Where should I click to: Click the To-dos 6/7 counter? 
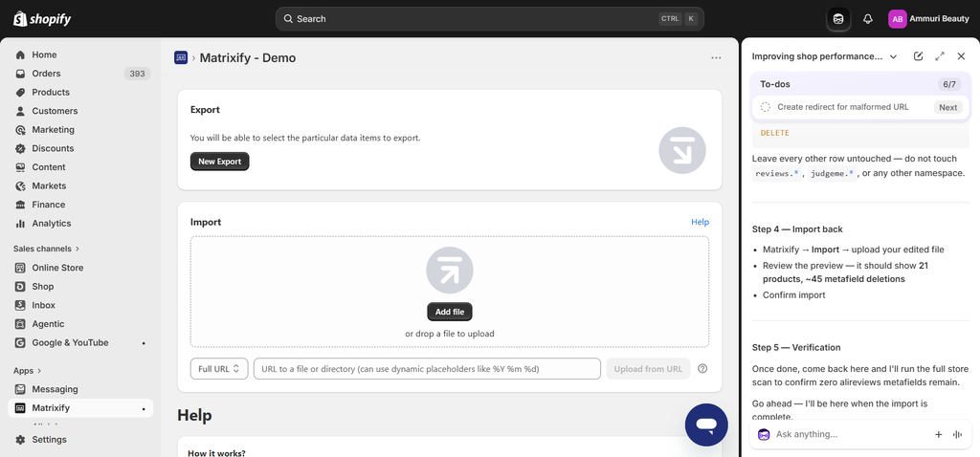point(948,84)
